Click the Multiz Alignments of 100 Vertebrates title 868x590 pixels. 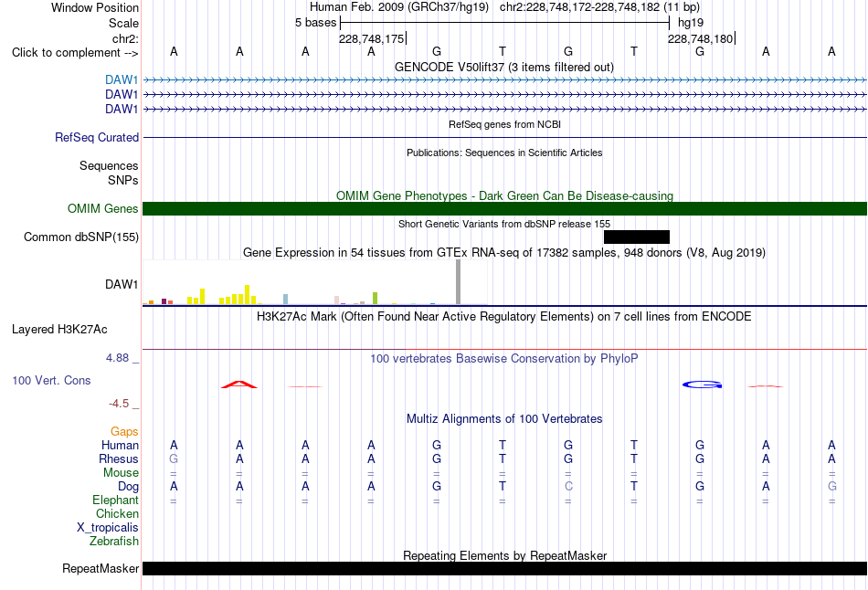coord(504,419)
